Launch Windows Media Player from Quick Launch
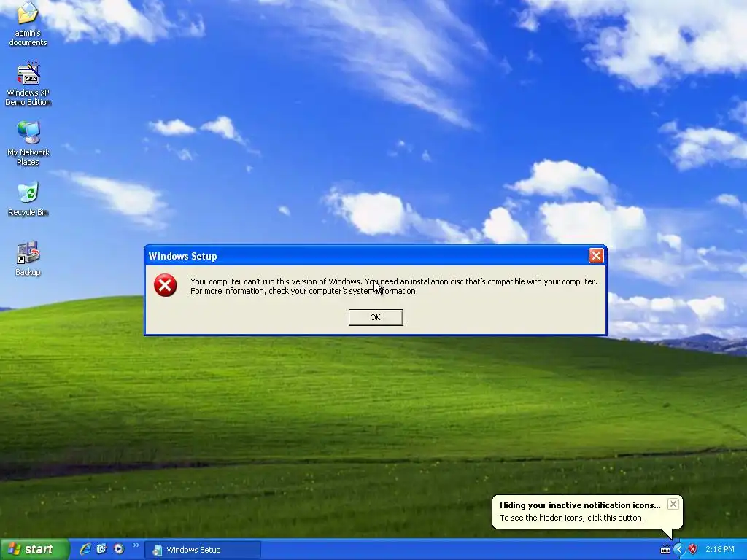Image resolution: width=747 pixels, height=560 pixels. click(119, 549)
